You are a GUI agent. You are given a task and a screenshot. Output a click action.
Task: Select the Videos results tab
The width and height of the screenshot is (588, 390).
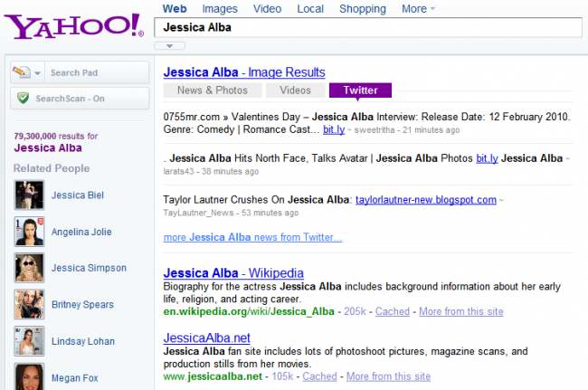295,90
